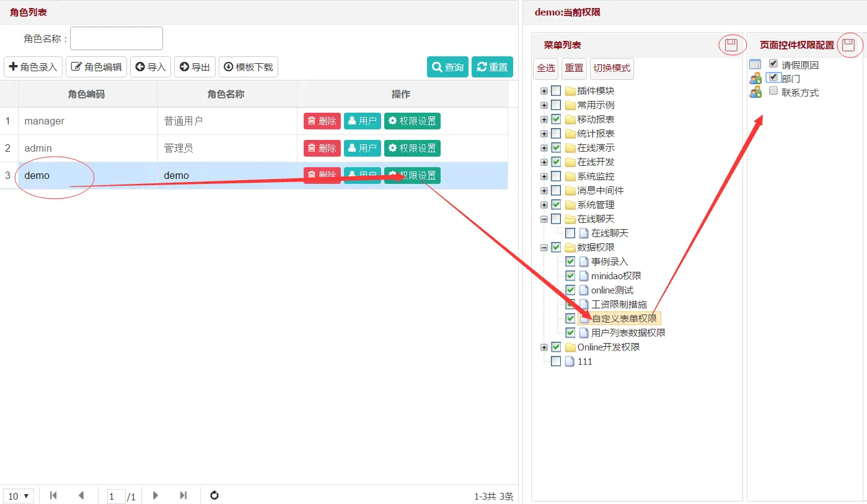The height and width of the screenshot is (504, 867).
Task: Delete the manager role
Action: [322, 121]
